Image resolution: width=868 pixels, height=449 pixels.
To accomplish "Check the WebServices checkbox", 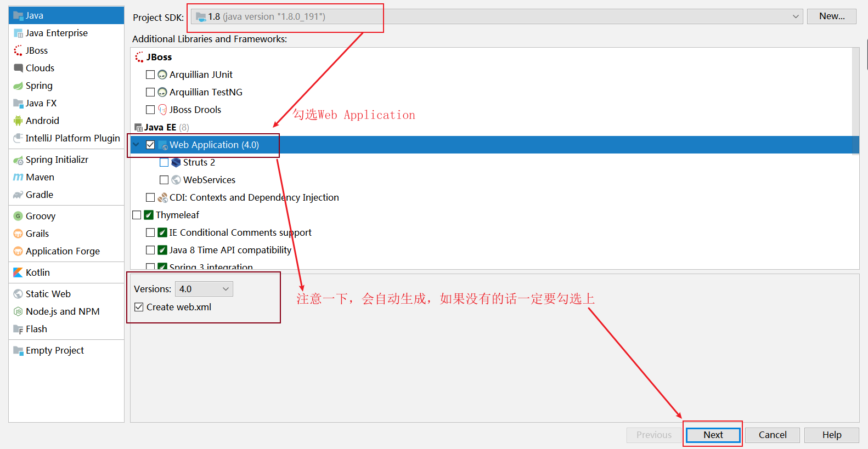I will coord(164,180).
